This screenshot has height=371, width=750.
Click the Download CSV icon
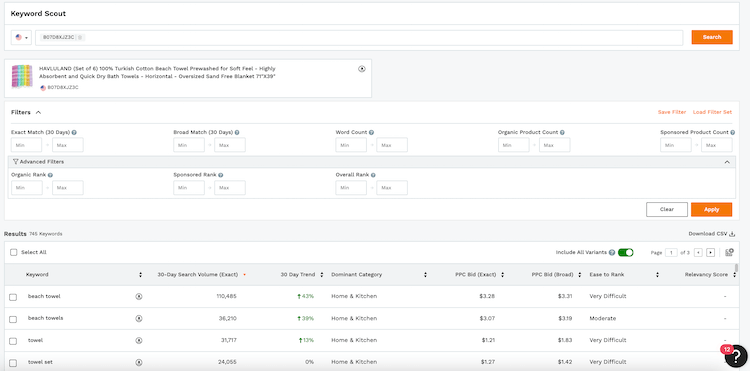point(732,234)
